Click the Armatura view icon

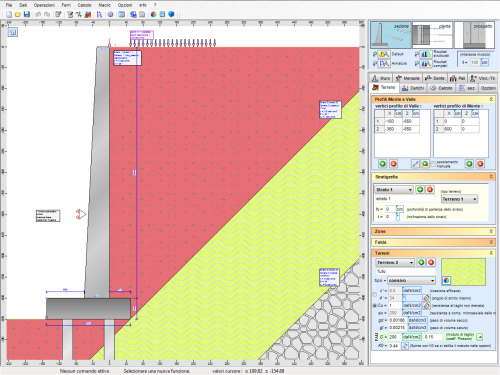tap(383, 63)
